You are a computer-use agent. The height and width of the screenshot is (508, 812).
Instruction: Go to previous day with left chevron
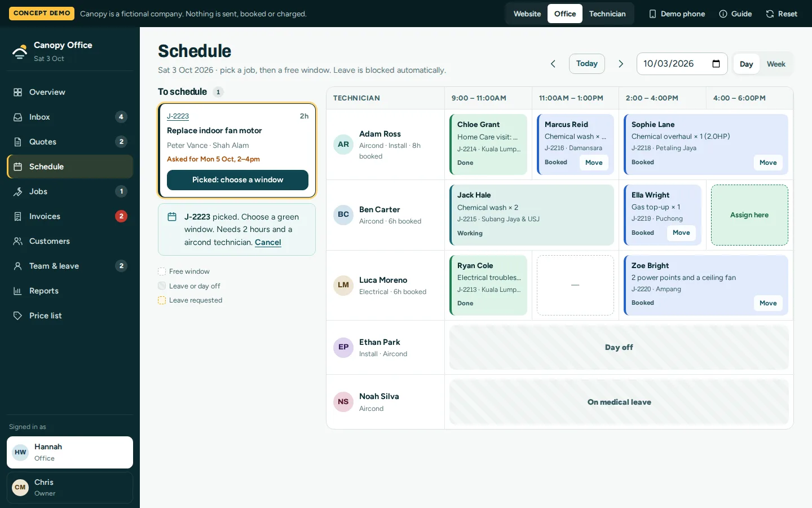click(553, 64)
